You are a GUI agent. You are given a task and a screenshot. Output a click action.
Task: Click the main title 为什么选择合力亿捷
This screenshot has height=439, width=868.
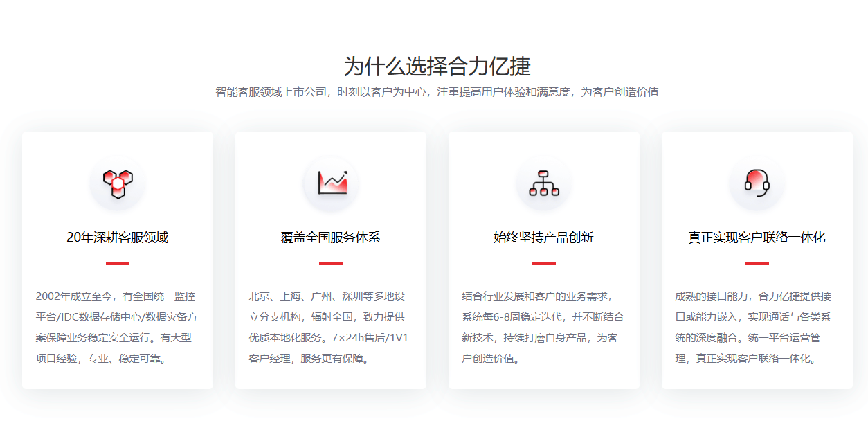[x=437, y=66]
